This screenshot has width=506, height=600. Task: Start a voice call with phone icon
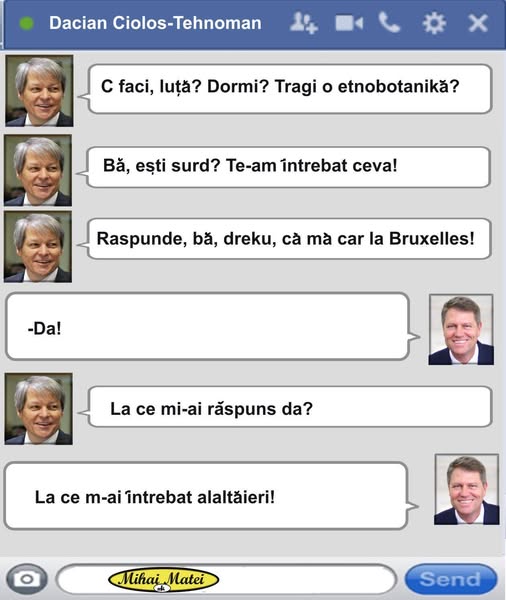(x=389, y=22)
